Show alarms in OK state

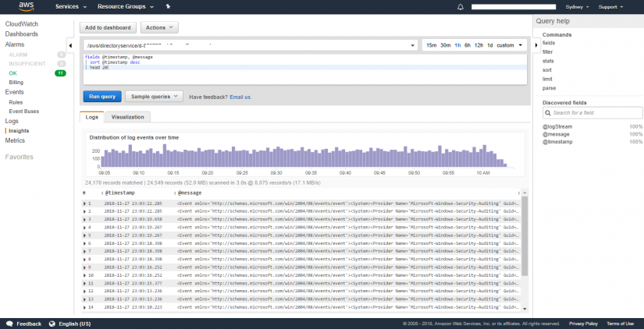coord(12,73)
